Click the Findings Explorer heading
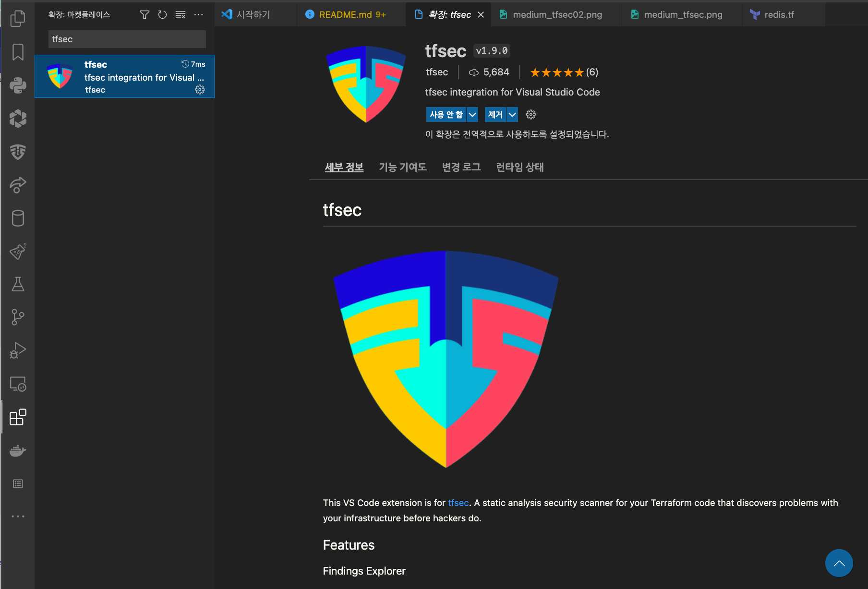The height and width of the screenshot is (589, 868). 364,571
